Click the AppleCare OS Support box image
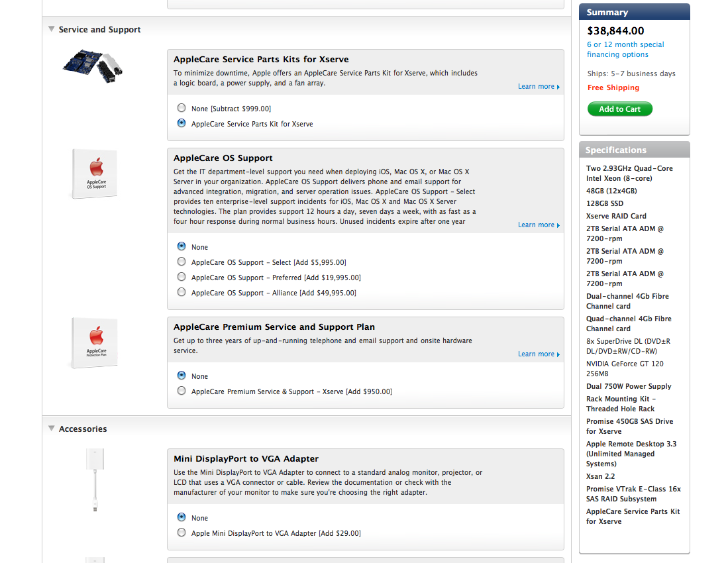 [x=95, y=174]
